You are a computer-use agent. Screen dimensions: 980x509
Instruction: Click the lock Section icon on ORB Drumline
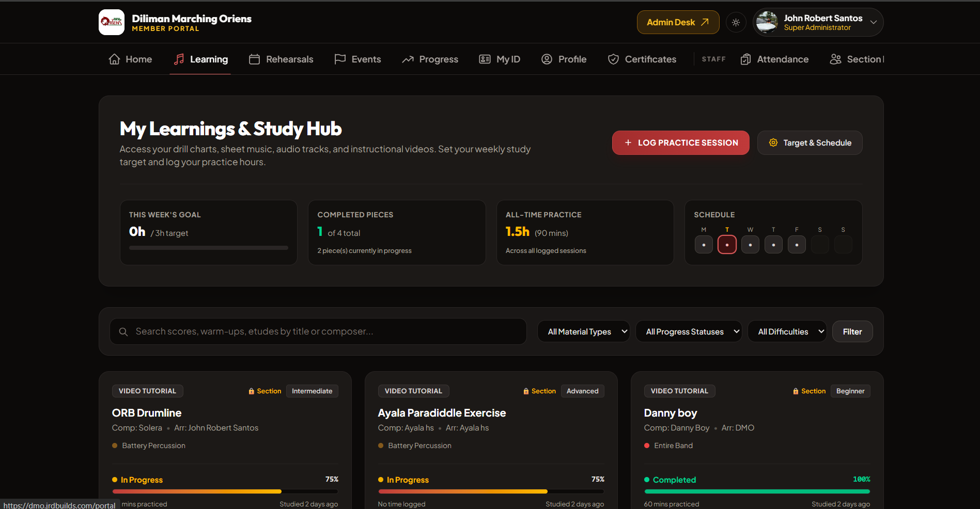252,391
